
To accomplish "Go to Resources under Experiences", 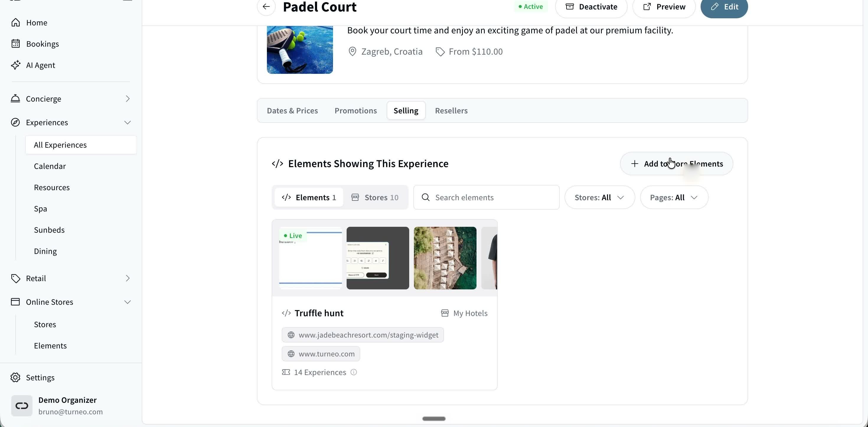I will click(52, 188).
